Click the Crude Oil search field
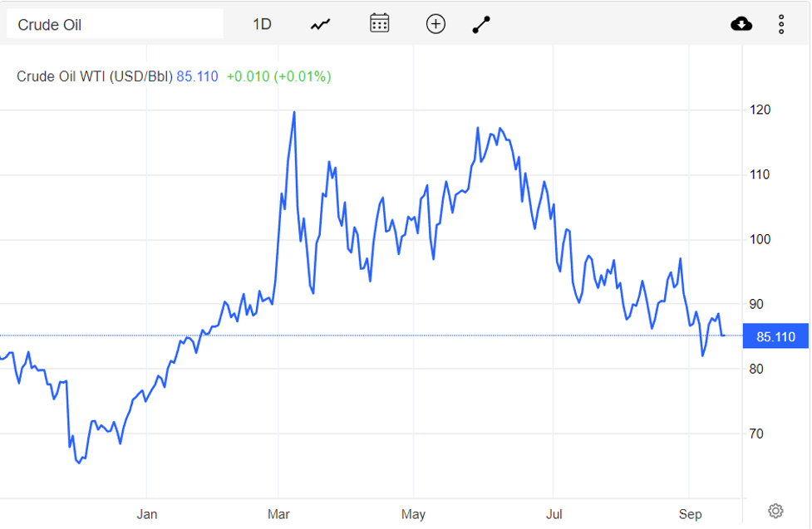Viewport: 812px width, 529px height. (115, 24)
